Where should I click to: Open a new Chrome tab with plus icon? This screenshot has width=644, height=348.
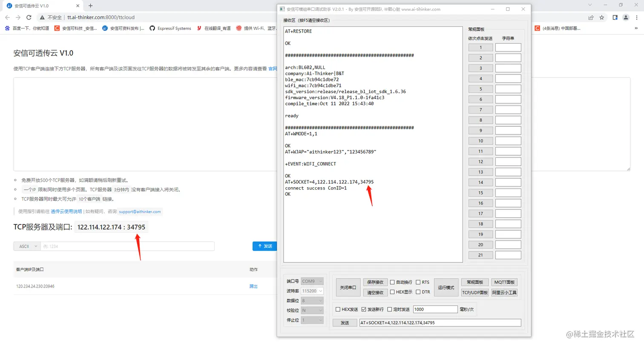(90, 6)
